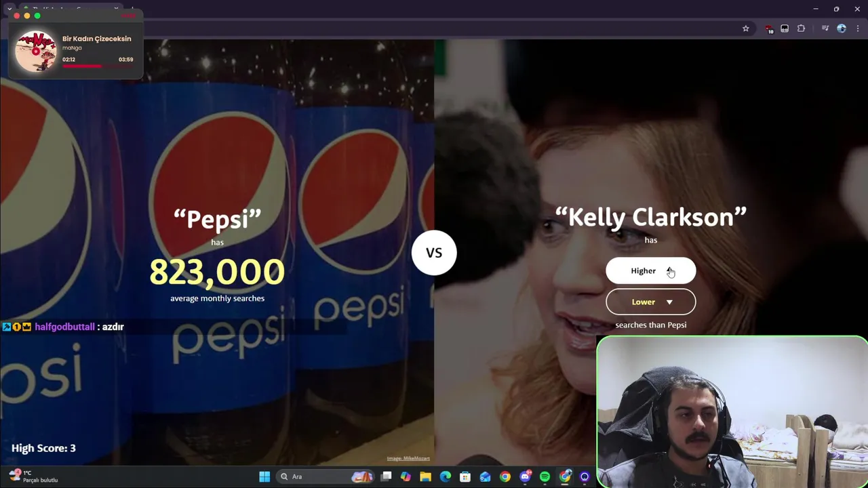Click the High Score: 3 text
The height and width of the screenshot is (488, 868).
[43, 448]
